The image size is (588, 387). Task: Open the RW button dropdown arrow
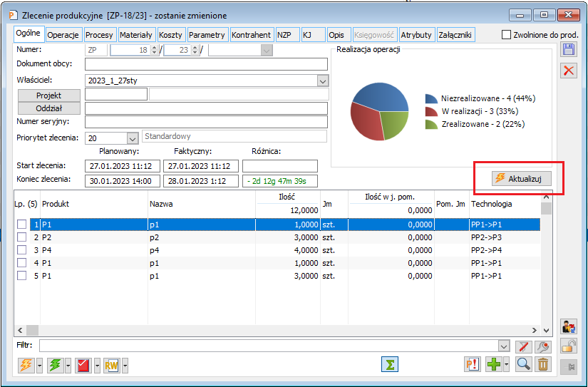click(x=125, y=365)
